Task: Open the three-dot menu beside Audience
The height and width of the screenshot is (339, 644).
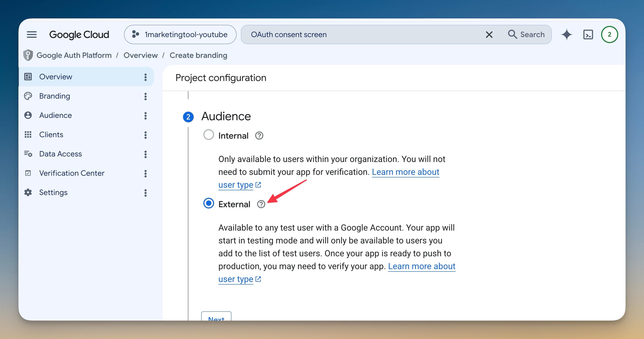Action: coord(145,115)
